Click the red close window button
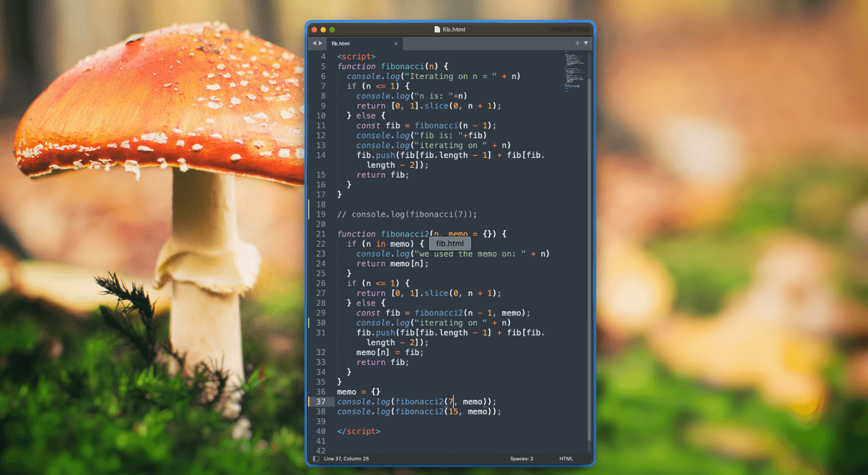Image resolution: width=868 pixels, height=475 pixels. click(x=314, y=29)
